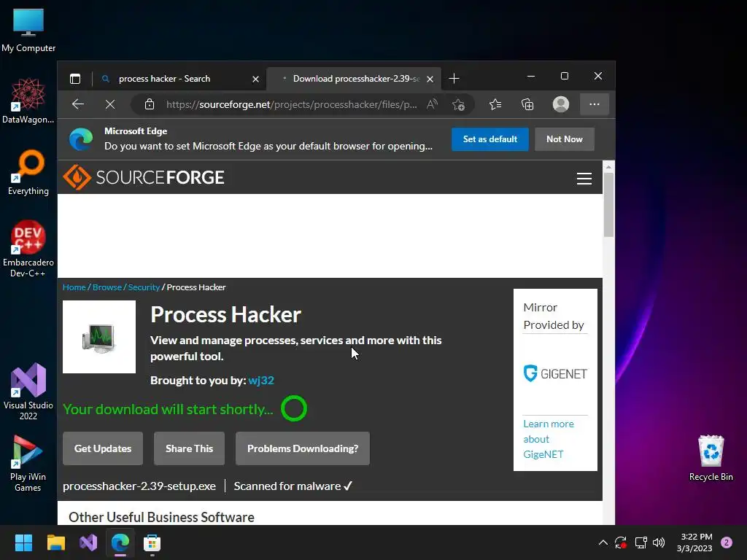Click the Edge icon on taskbar
Image resolution: width=747 pixels, height=560 pixels.
[x=120, y=542]
